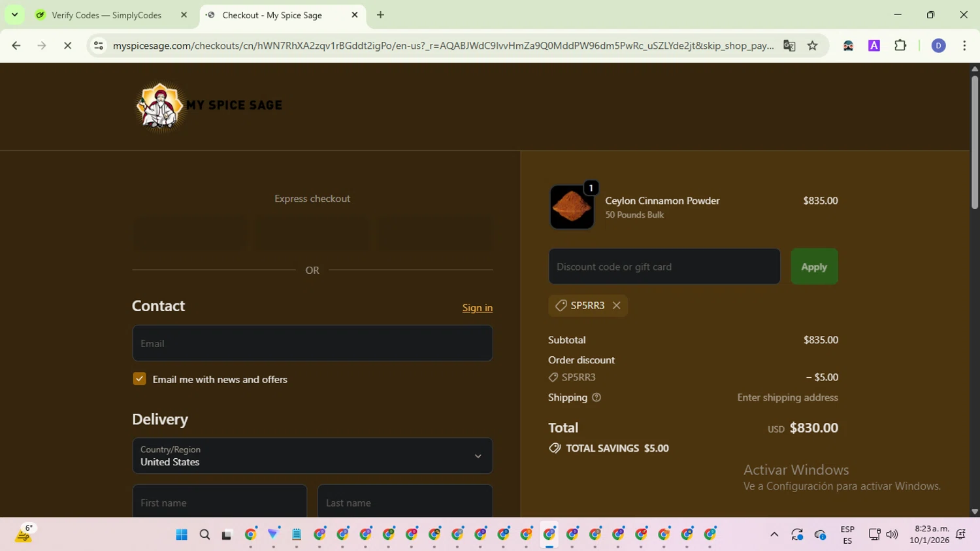Open the Chrome profile D avatar

[938, 45]
